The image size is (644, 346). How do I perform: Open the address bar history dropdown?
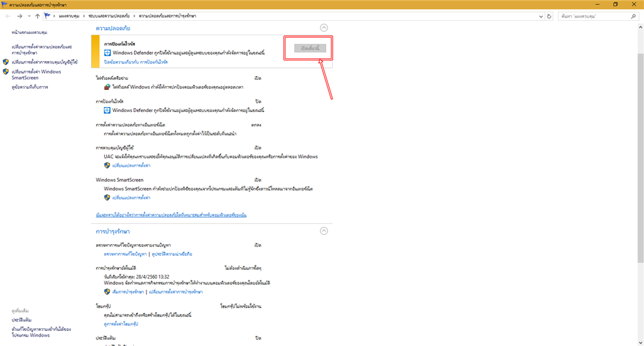pos(540,16)
